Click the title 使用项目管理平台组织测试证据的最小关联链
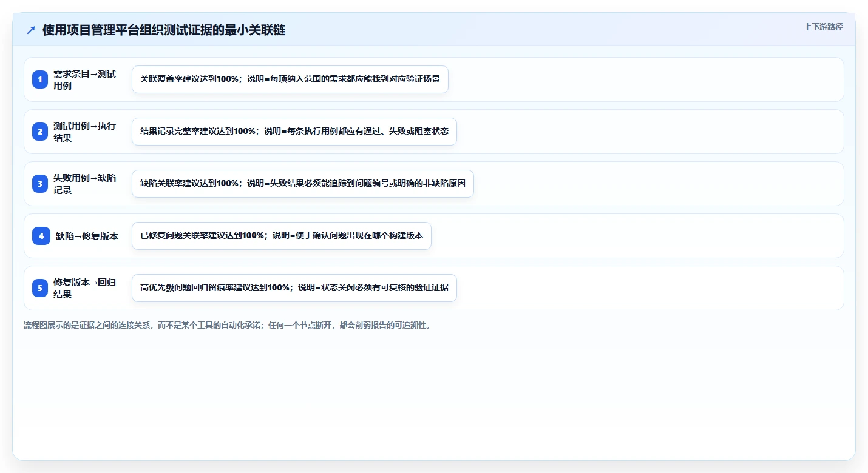The width and height of the screenshot is (868, 473). [164, 30]
